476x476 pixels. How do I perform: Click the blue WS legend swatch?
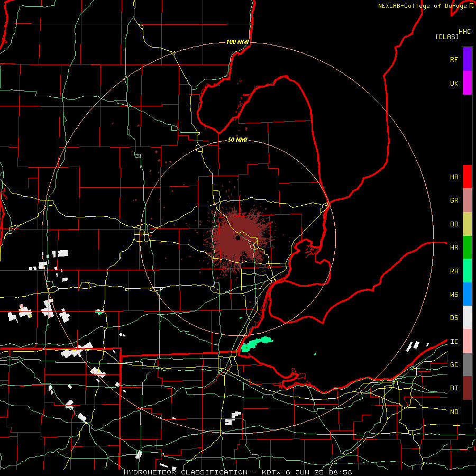[x=467, y=294]
